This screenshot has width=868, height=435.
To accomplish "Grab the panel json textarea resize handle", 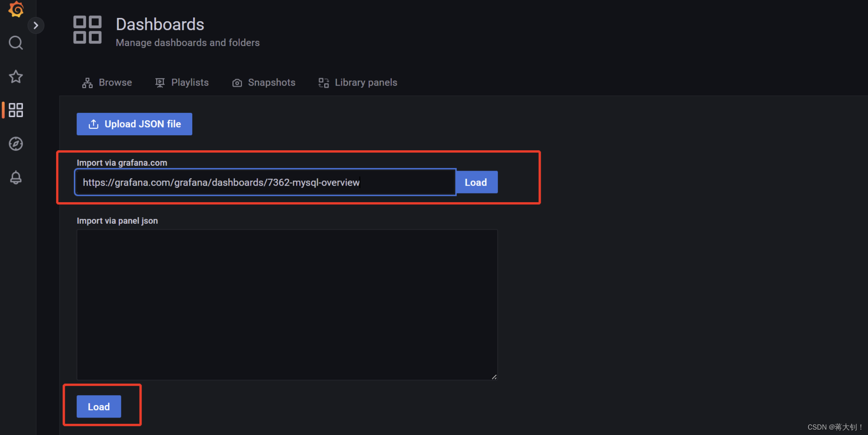I will click(494, 376).
